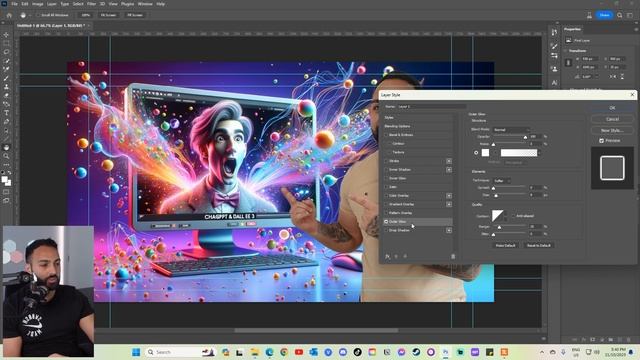Image resolution: width=640 pixels, height=360 pixels.
Task: Select the Eraser tool
Action: tap(6, 96)
